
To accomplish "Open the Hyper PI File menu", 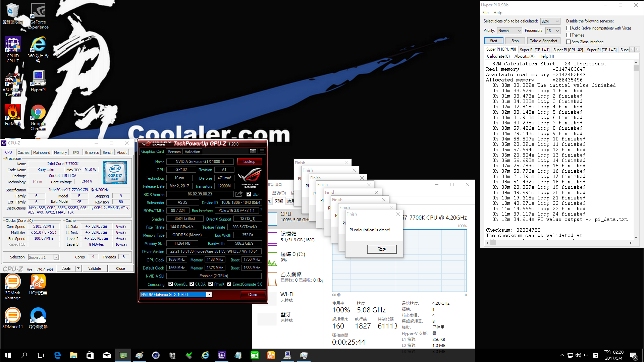I will pos(485,12).
